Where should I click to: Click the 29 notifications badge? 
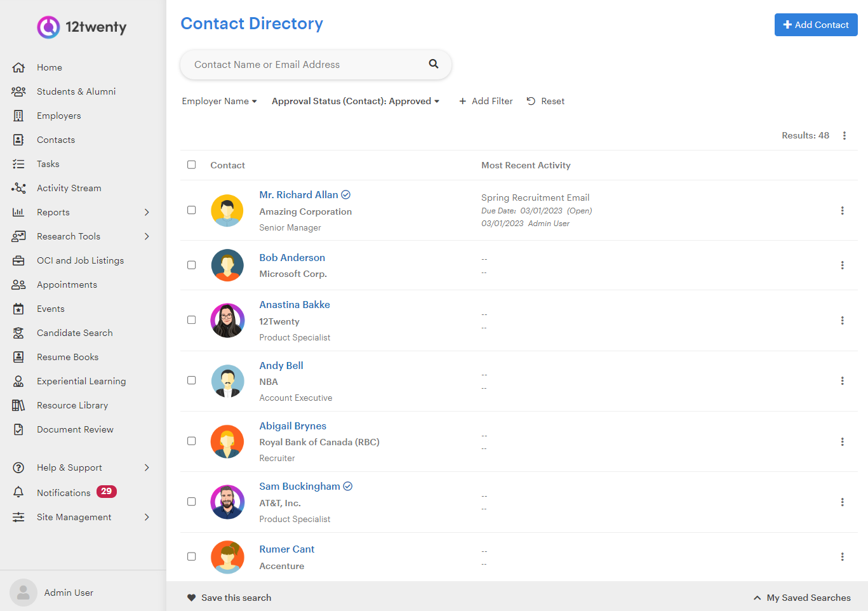(x=107, y=492)
